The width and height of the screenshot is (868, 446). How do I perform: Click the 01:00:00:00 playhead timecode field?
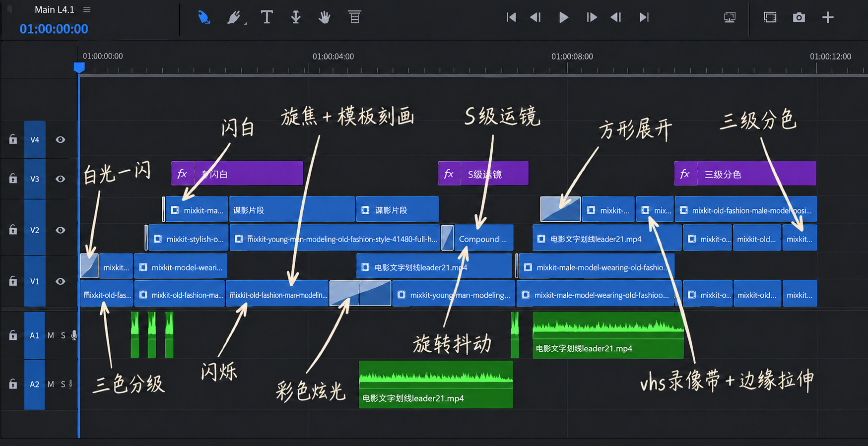(54, 29)
